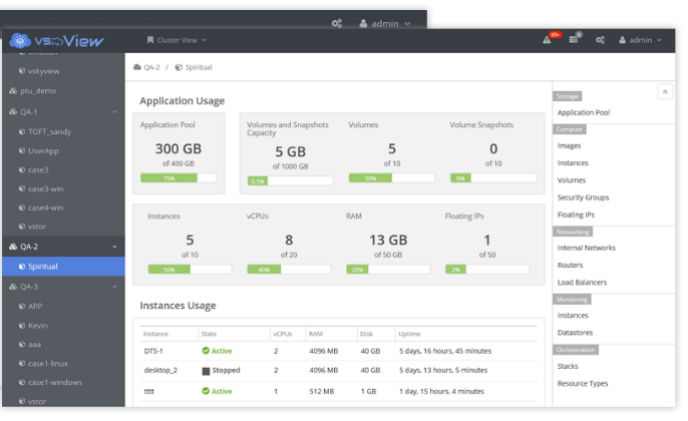Click the settings gears icon in back window
The width and height of the screenshot is (688, 421).
(337, 23)
